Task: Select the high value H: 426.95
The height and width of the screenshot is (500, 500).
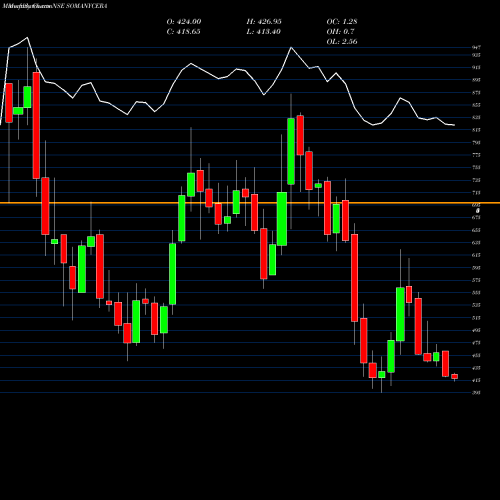Action: [264, 21]
